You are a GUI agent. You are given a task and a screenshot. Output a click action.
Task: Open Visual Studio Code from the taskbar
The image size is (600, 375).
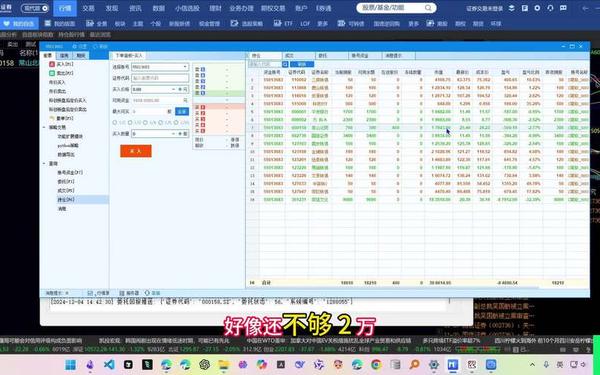click(109, 365)
